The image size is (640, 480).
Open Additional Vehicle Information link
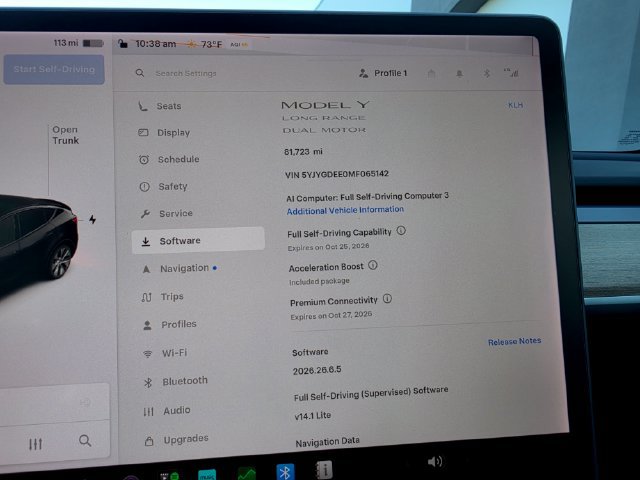tap(345, 210)
